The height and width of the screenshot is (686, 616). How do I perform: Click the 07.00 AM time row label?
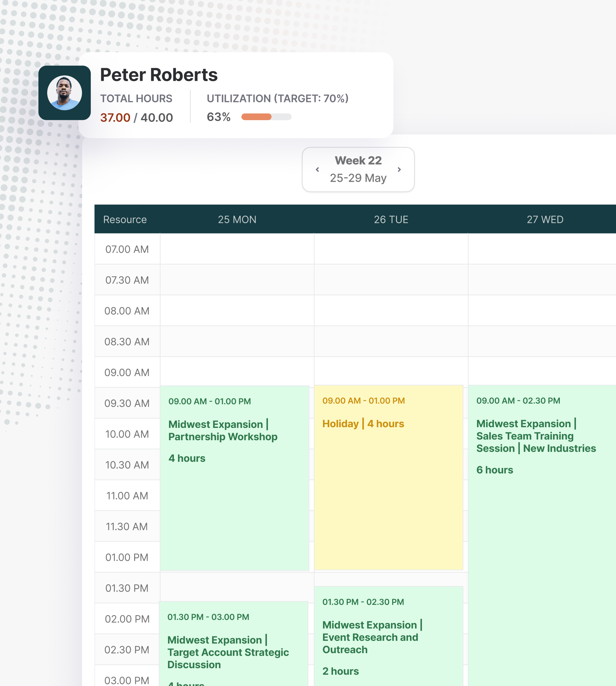pyautogui.click(x=127, y=249)
